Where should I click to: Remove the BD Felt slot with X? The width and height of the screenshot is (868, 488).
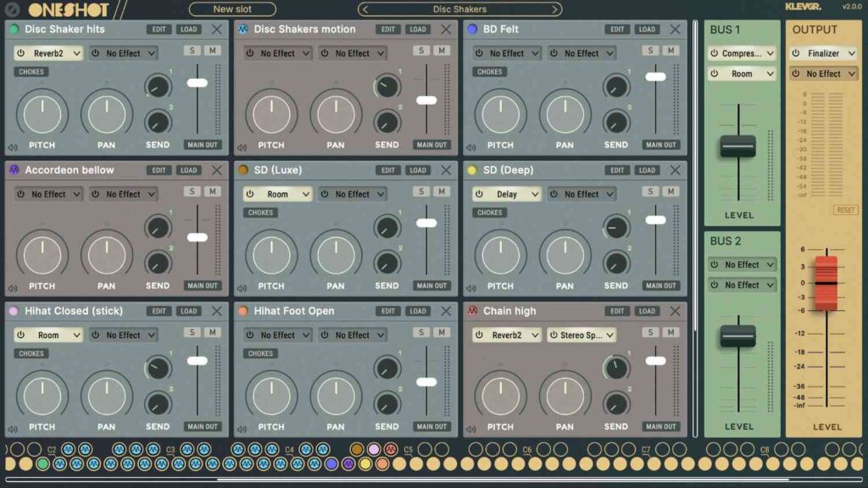click(675, 29)
